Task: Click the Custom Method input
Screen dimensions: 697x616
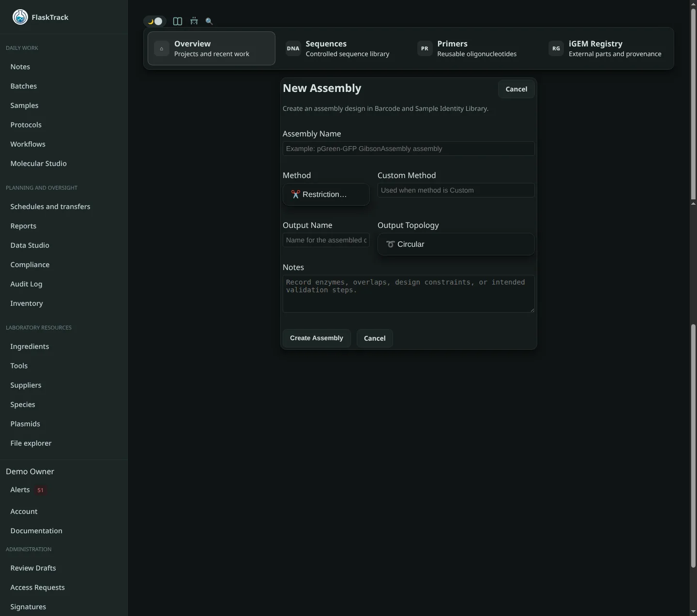Action: (x=456, y=190)
